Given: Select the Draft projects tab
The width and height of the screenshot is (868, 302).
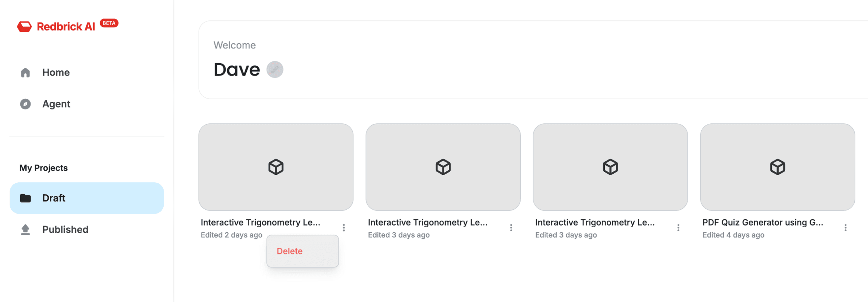Looking at the screenshot, I should [x=54, y=198].
